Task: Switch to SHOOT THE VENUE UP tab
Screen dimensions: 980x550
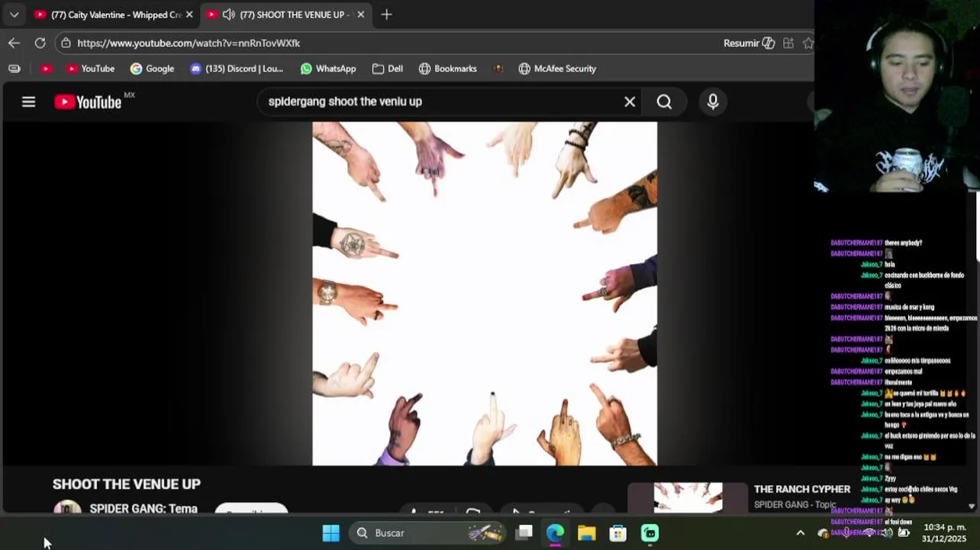Action: pyautogui.click(x=286, y=15)
